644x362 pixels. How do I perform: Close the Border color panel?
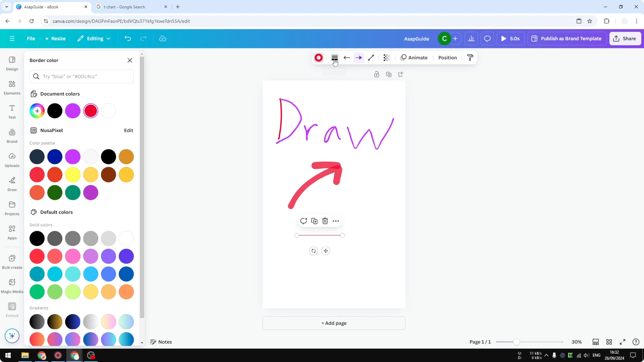[x=130, y=60]
